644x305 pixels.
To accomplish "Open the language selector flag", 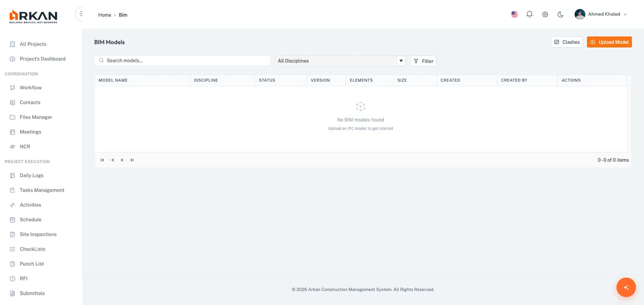I will [x=514, y=14].
